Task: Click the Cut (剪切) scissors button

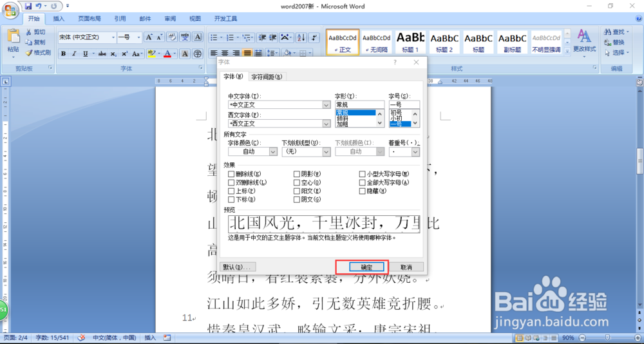Action: click(x=35, y=32)
